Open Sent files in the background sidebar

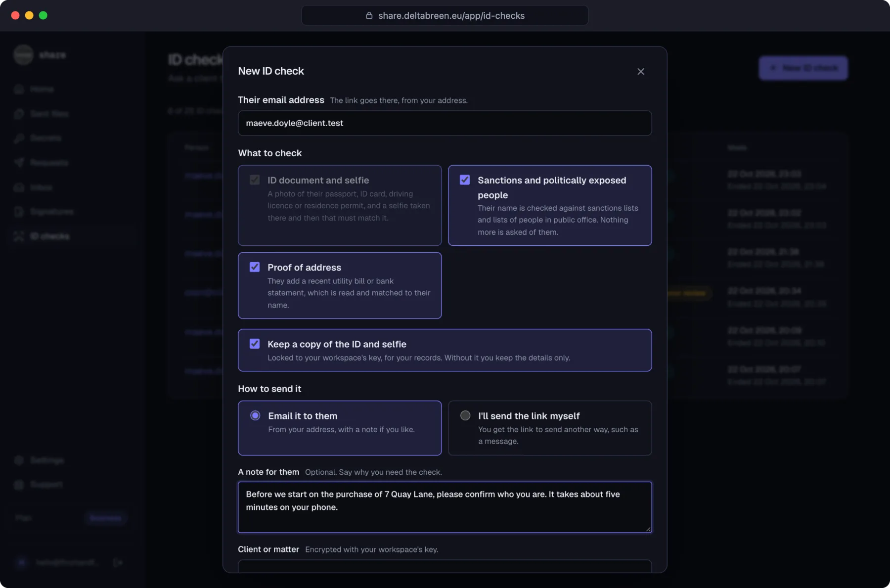(x=42, y=114)
